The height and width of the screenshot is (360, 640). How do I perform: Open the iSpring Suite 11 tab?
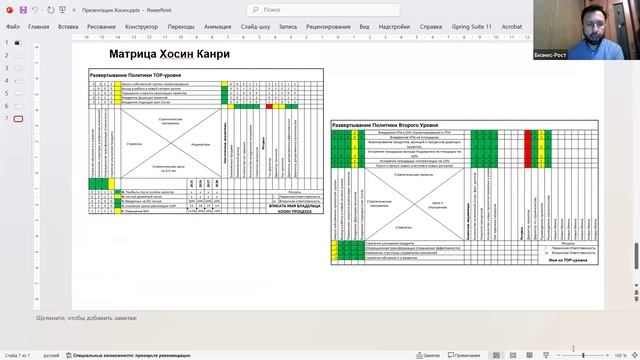[x=471, y=27]
